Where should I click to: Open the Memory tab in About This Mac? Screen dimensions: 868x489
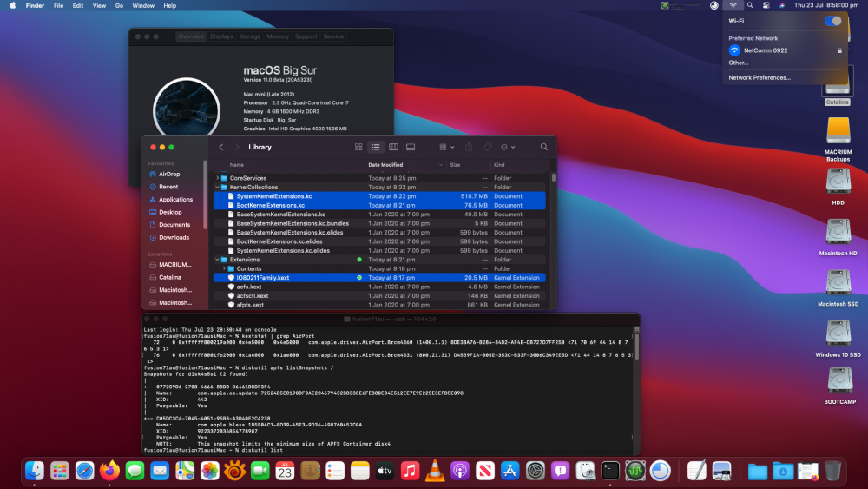(x=278, y=36)
